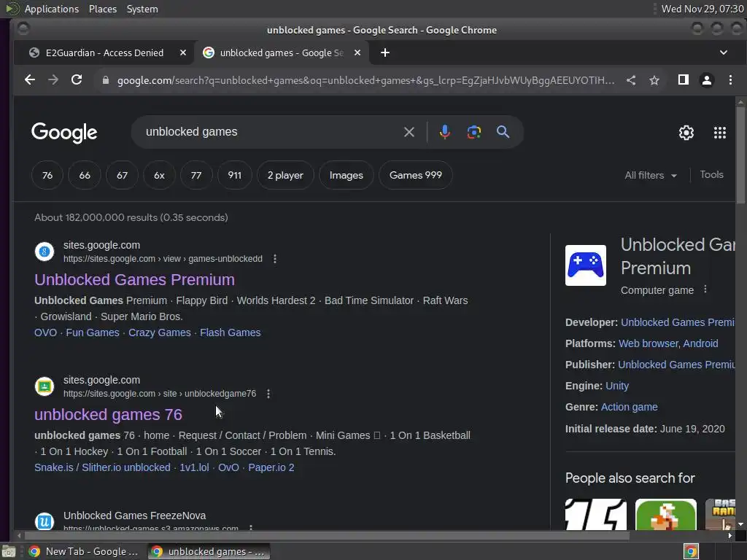747x560 pixels.
Task: Open the All filters dropdown
Action: pyautogui.click(x=651, y=175)
